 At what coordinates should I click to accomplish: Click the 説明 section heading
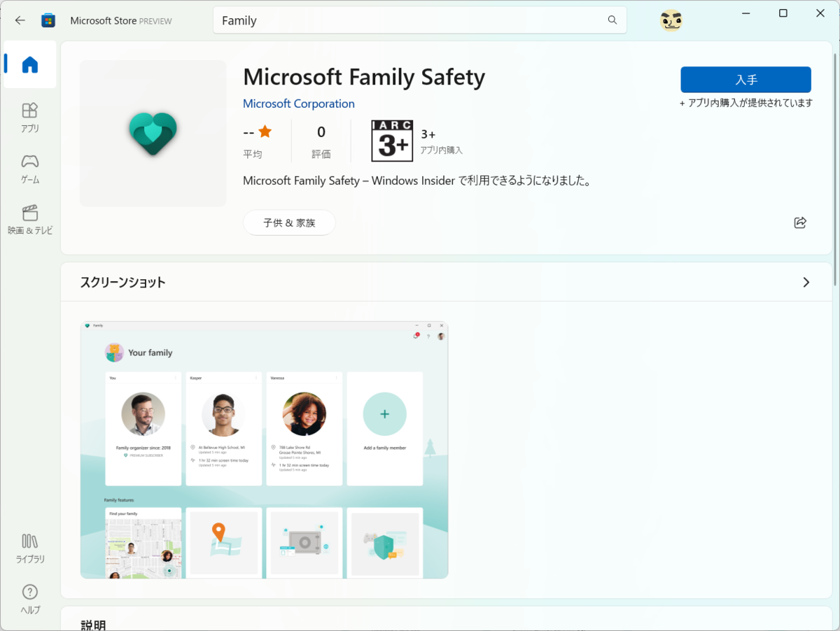pyautogui.click(x=93, y=625)
